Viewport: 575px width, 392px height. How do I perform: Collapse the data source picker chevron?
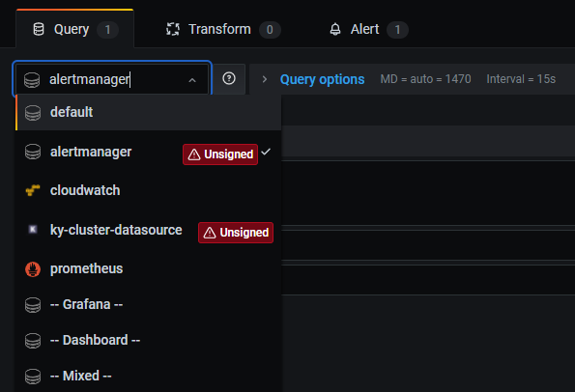point(192,80)
